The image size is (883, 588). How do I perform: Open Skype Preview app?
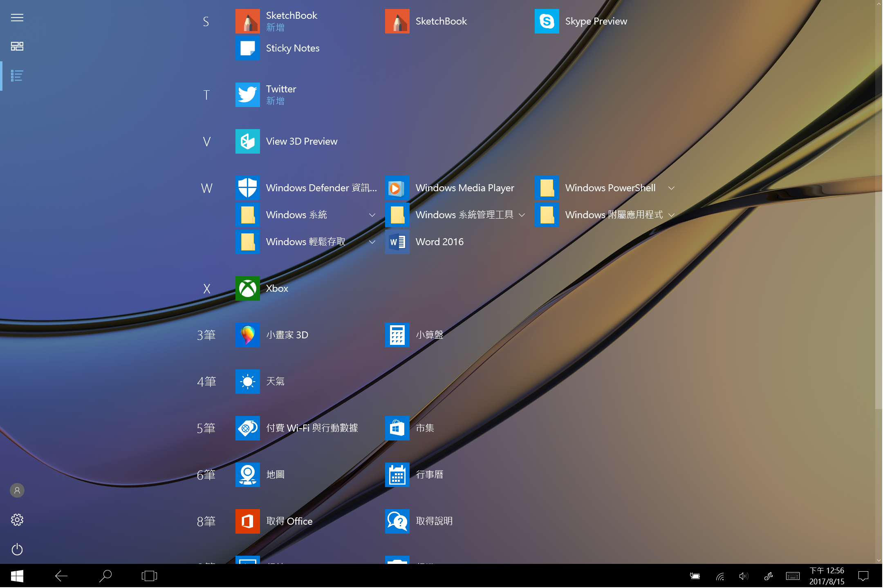tap(605, 21)
